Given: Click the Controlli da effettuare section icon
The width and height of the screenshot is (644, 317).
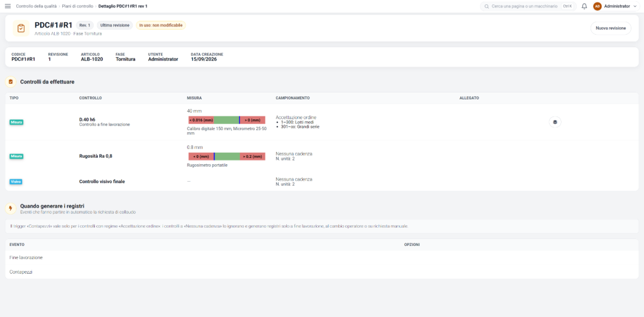Looking at the screenshot, I should pyautogui.click(x=11, y=82).
